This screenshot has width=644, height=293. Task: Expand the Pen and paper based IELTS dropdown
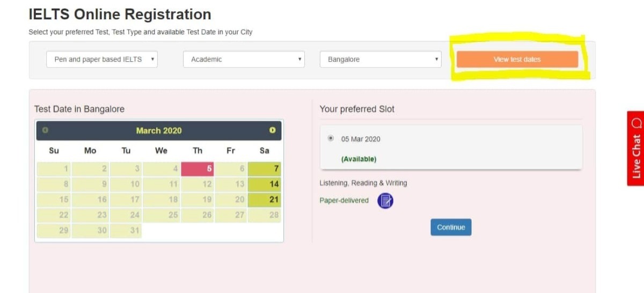[x=102, y=60]
